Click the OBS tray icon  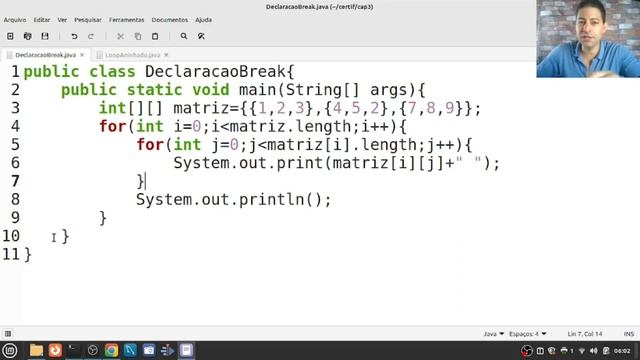pyautogui.click(x=527, y=351)
